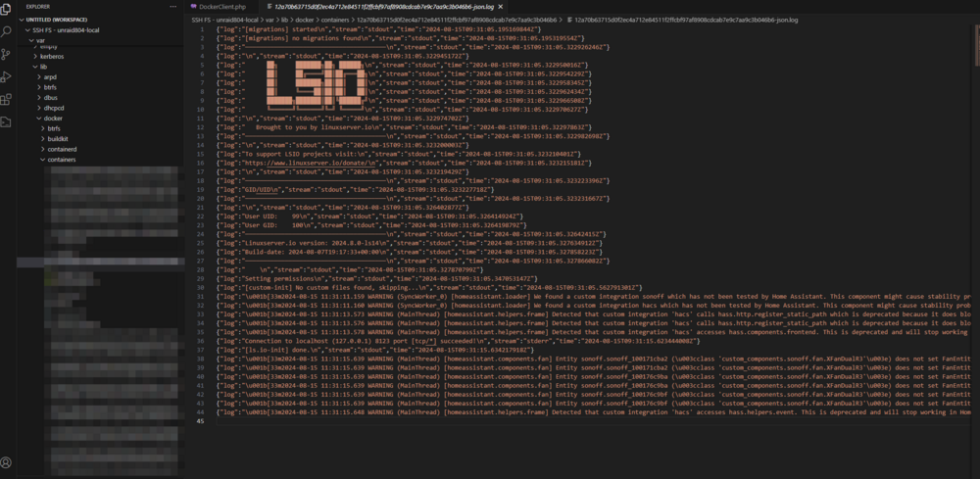Click 'Build-date: 2024-08-07T19:17:33+00:00' text
Screen dimensions: 980x479
coord(315,251)
